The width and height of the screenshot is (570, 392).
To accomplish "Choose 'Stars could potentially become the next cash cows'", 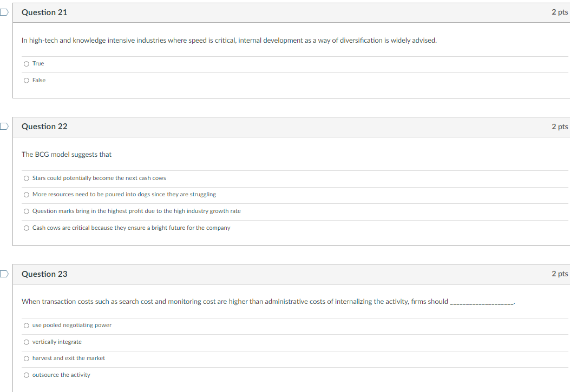I will pos(26,178).
